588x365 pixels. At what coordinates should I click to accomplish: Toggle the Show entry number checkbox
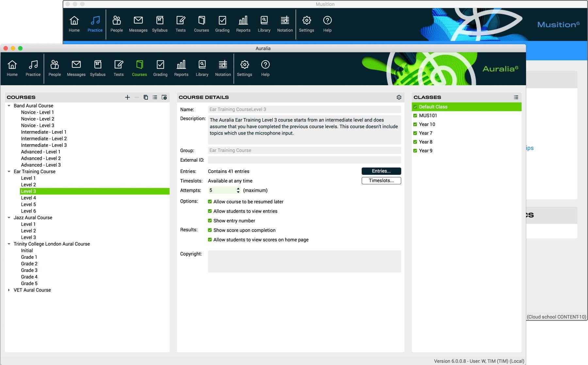(210, 221)
